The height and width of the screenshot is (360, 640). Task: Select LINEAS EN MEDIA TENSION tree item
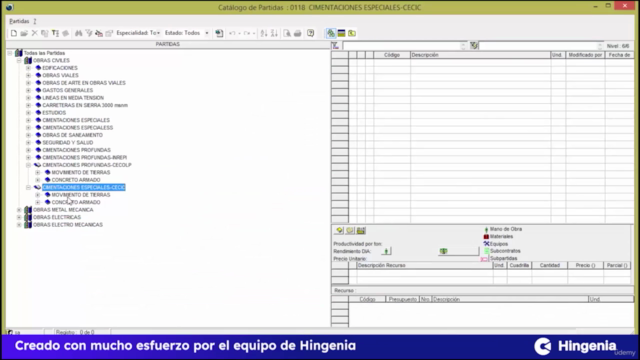[73, 98]
